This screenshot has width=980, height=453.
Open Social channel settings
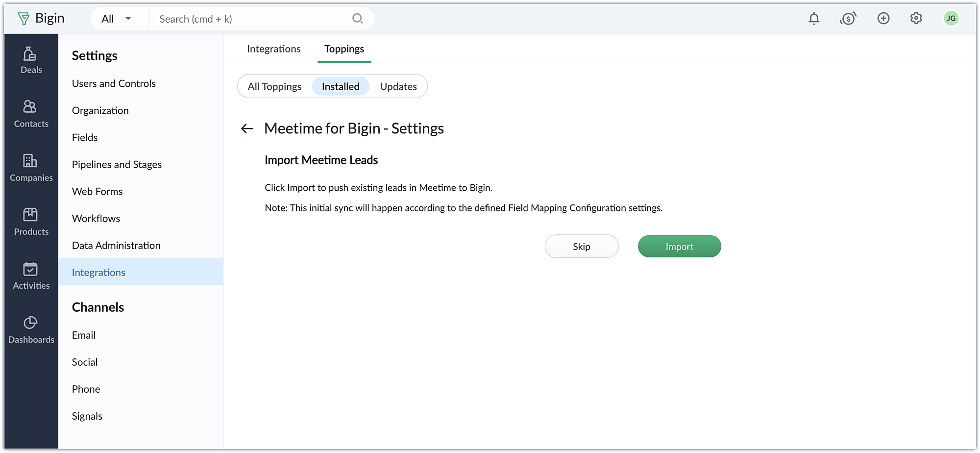[x=85, y=362]
